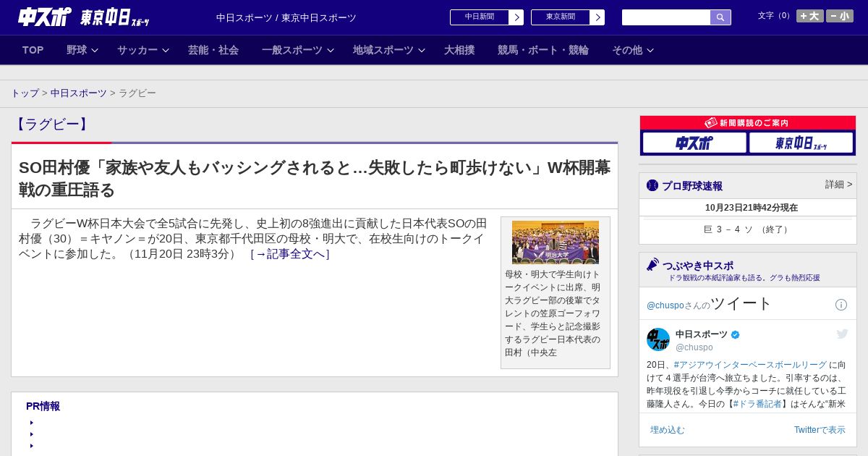This screenshot has height=456, width=868.
Task: Decrease text size with the 小 button
Action: pyautogui.click(x=840, y=16)
